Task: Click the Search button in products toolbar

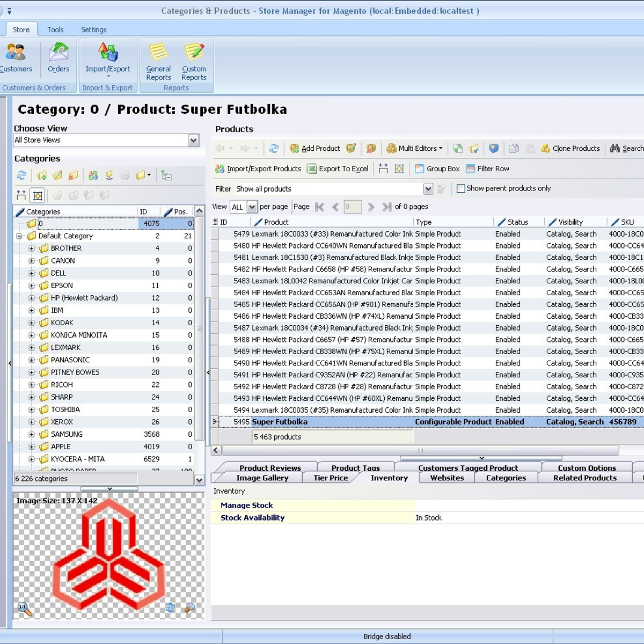Action: 627,149
